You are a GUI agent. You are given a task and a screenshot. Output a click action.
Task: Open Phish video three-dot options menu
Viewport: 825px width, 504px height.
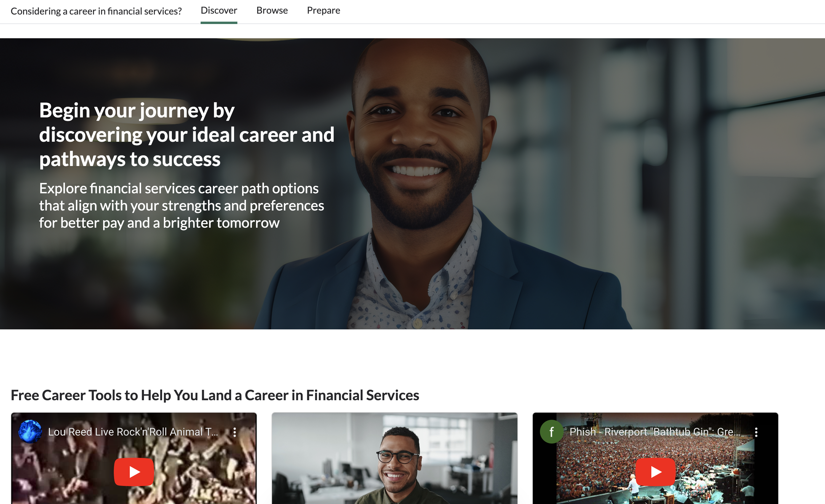[756, 432]
